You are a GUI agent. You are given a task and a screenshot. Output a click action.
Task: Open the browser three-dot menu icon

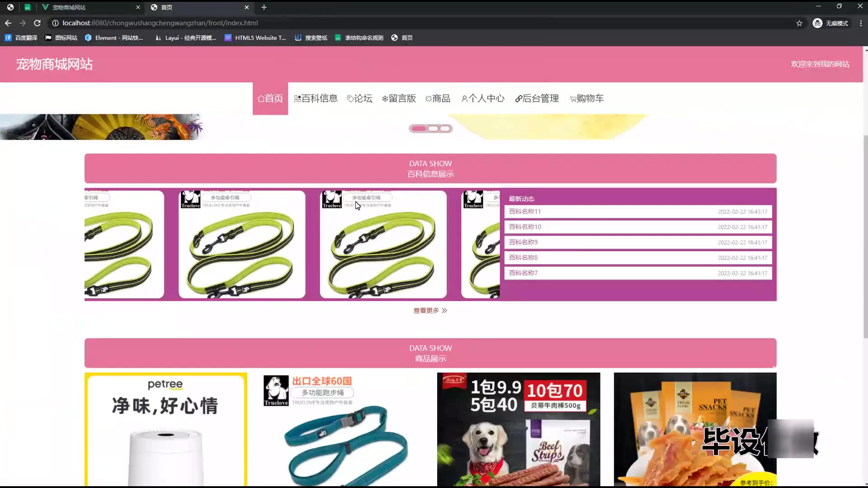point(861,23)
